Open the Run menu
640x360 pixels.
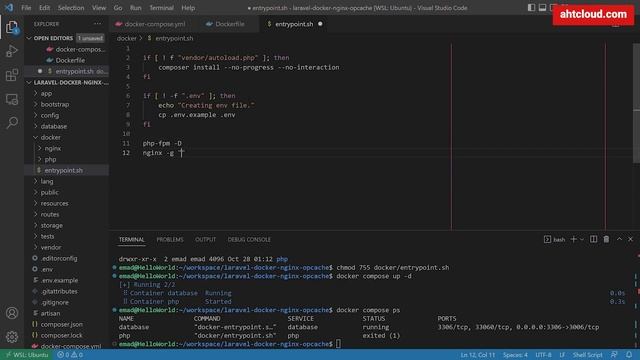point(136,8)
